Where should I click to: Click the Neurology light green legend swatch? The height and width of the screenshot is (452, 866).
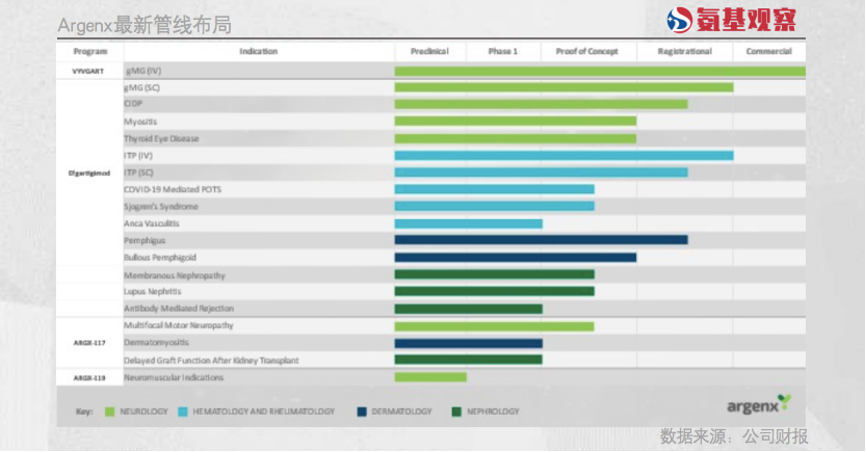(109, 412)
